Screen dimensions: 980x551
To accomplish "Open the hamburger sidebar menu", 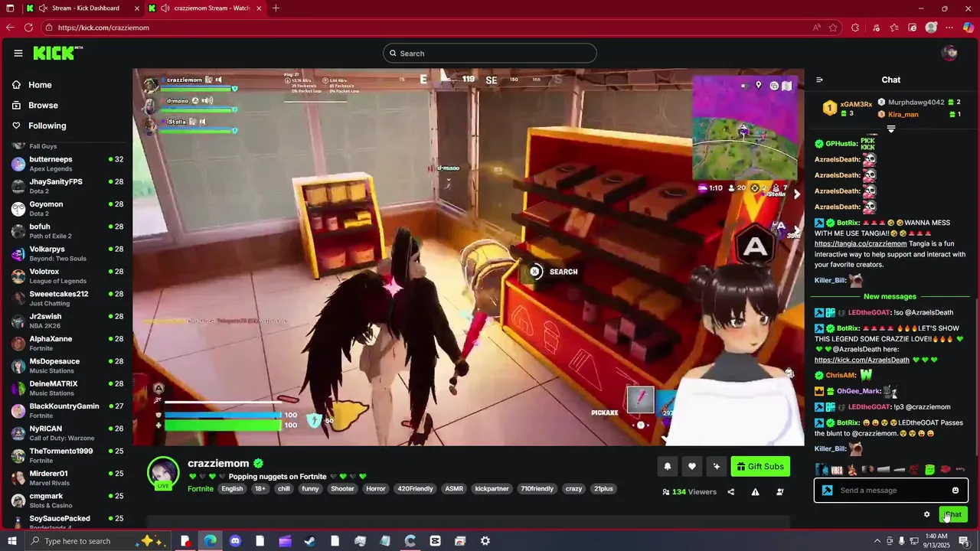I will tap(18, 53).
